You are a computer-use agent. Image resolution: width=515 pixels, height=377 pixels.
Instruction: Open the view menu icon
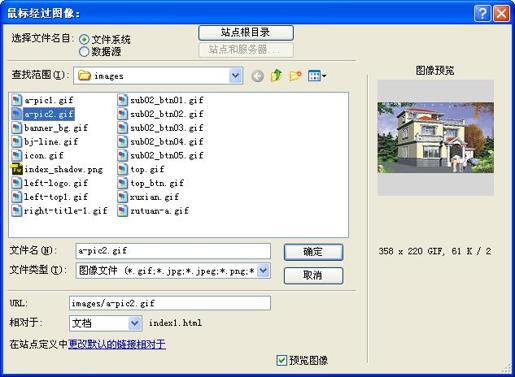(317, 76)
